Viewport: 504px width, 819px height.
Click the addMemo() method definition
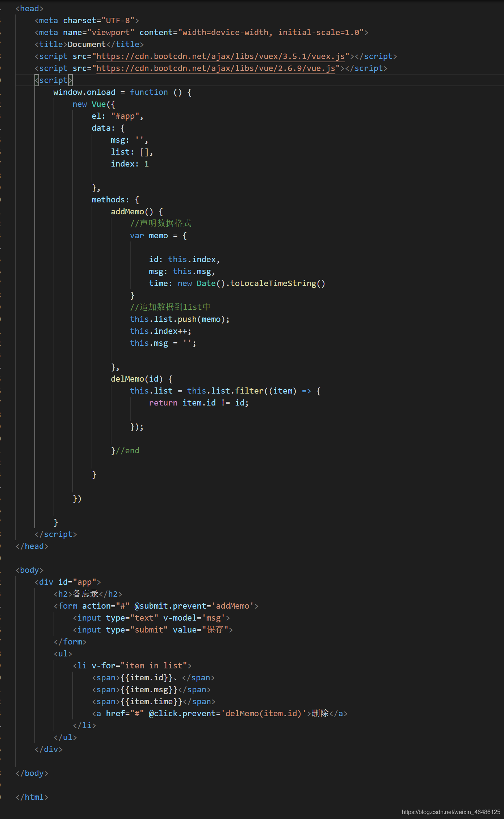137,212
